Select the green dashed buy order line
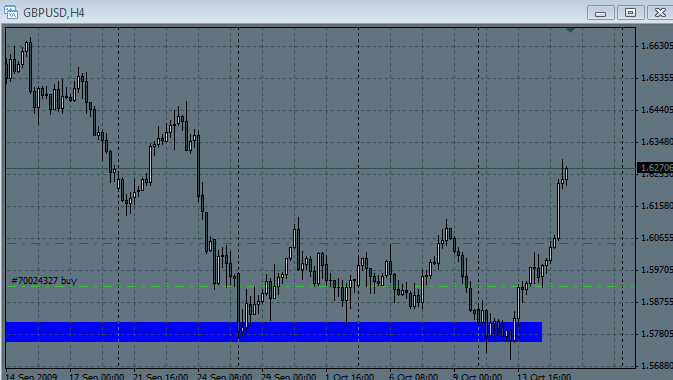Image resolution: width=673 pixels, height=380 pixels. point(320,286)
